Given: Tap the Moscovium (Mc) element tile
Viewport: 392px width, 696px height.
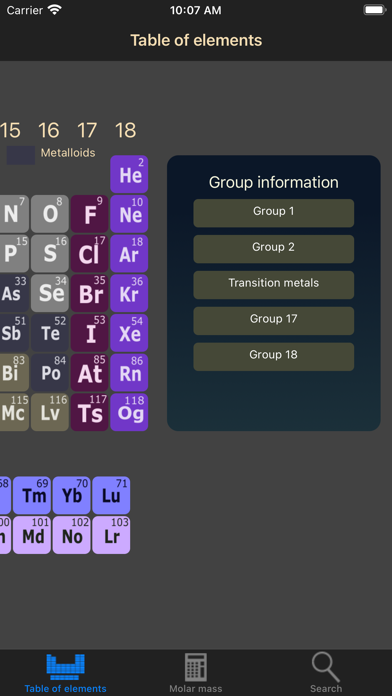Looking at the screenshot, I should tap(14, 412).
